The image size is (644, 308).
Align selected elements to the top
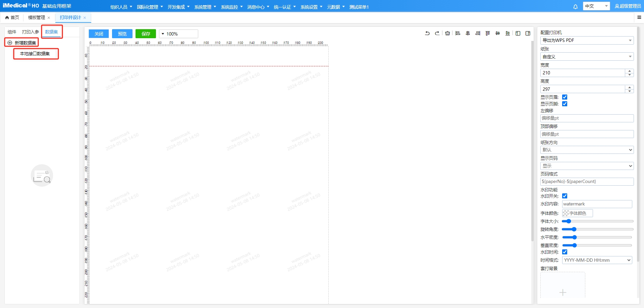(488, 33)
